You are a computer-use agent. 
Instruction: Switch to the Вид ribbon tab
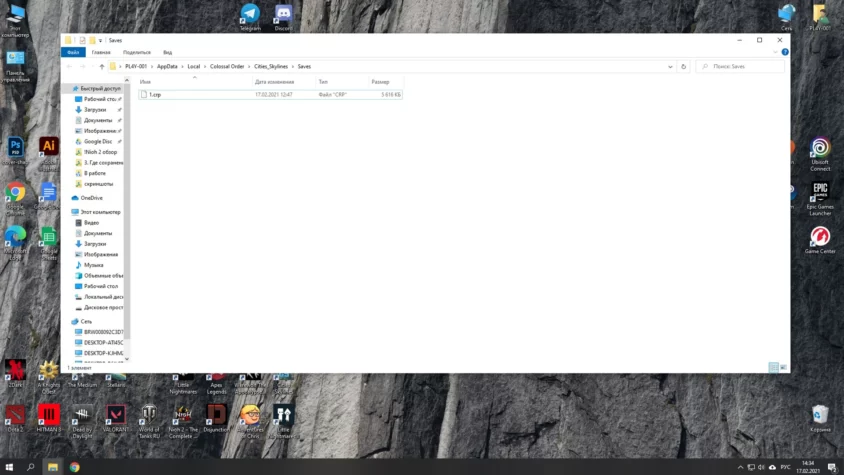(x=168, y=52)
